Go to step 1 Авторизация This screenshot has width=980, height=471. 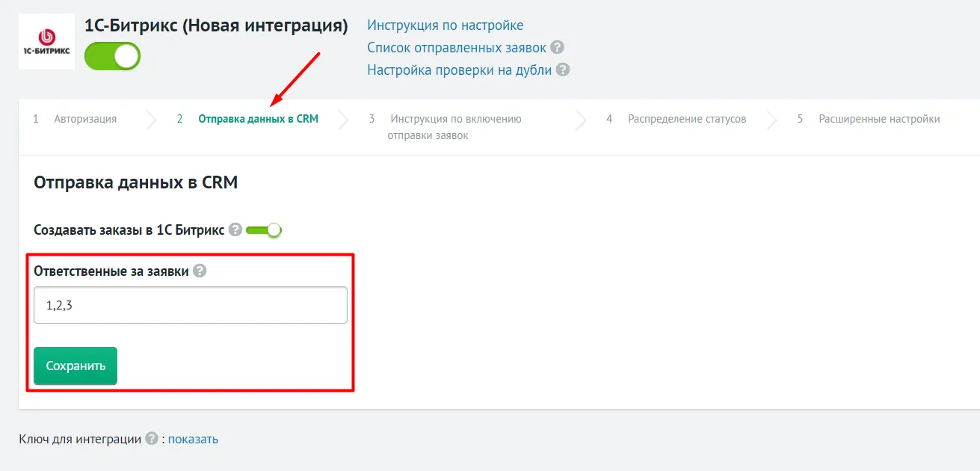(75, 119)
